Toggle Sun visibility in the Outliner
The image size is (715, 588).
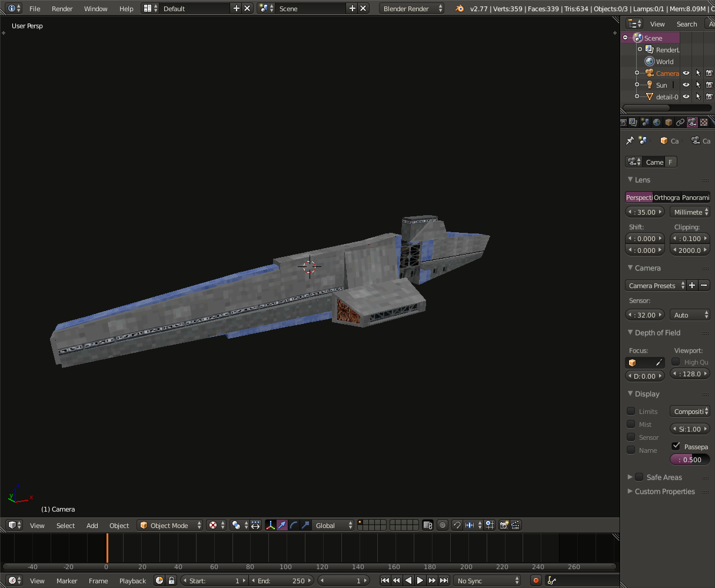[686, 85]
